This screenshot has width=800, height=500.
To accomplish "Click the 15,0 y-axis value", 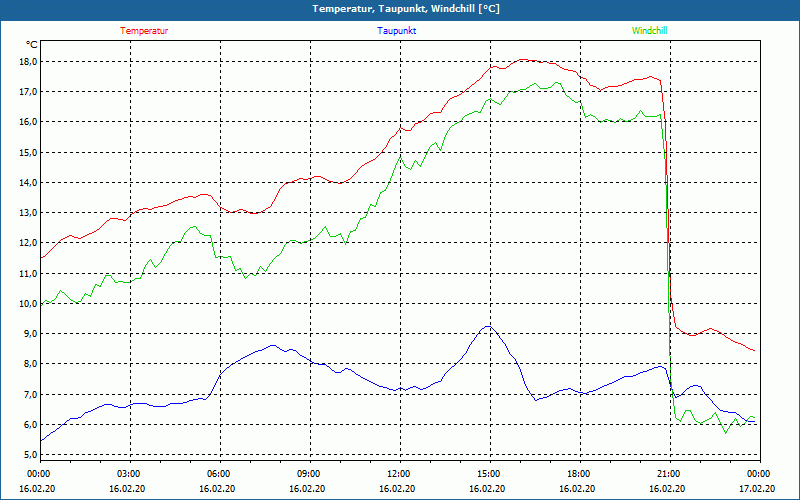I will (x=29, y=153).
